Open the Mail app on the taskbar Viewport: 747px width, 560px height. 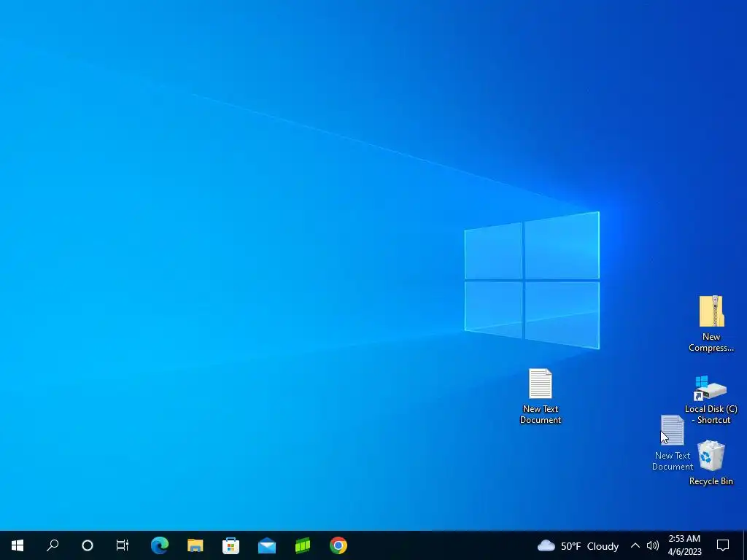click(267, 545)
